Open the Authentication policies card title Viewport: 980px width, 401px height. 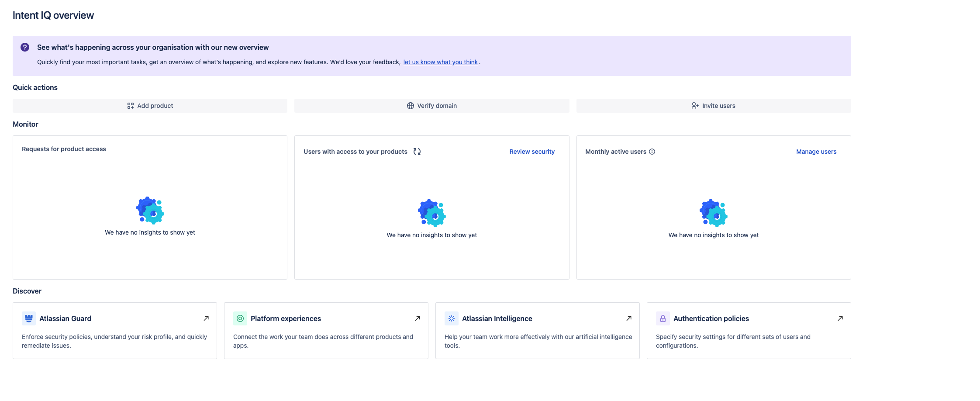(711, 318)
